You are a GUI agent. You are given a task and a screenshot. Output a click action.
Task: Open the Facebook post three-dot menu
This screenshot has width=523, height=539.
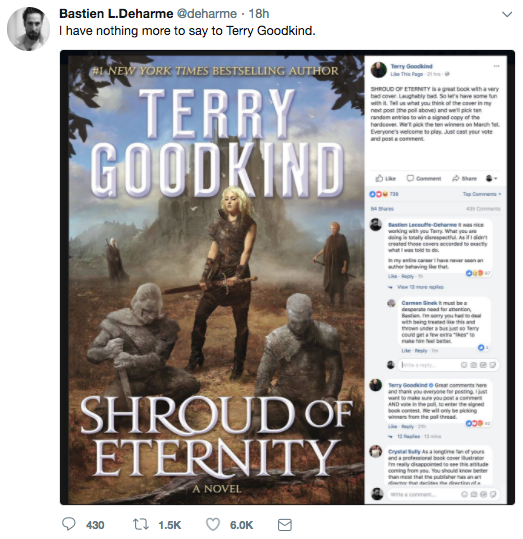(x=496, y=66)
